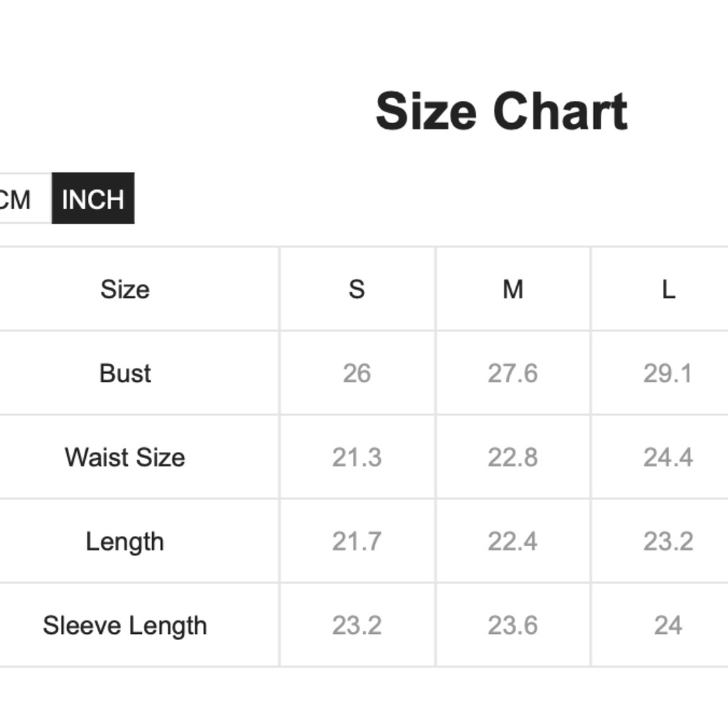
Task: Switch the size chart to CM units
Action: click(17, 199)
